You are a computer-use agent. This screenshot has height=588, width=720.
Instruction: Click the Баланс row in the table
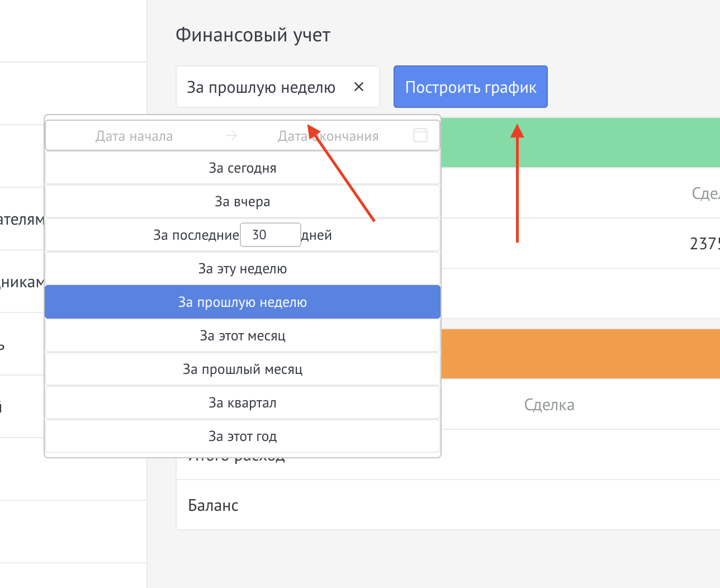click(x=447, y=505)
